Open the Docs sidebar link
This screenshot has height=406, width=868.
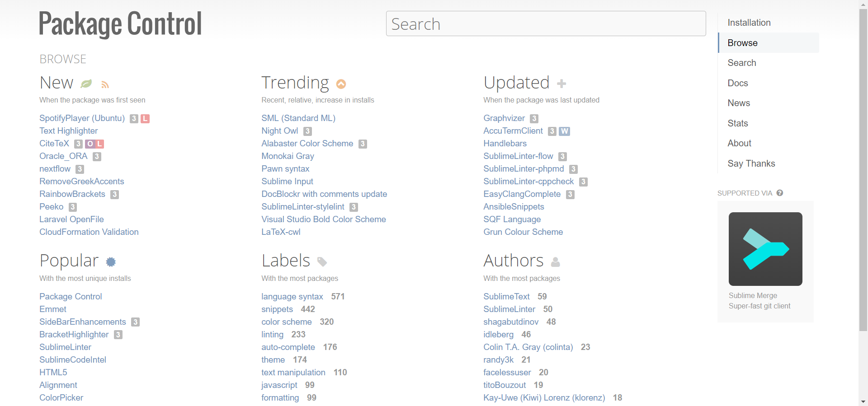pyautogui.click(x=768, y=83)
